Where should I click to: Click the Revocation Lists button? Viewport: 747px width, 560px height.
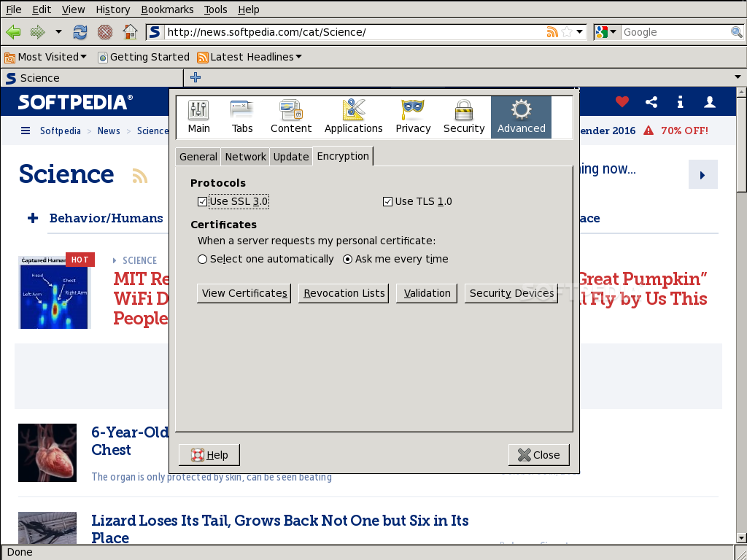344,293
